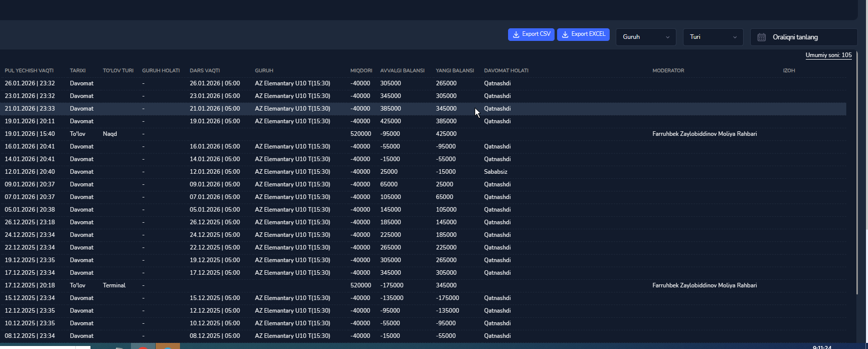Image resolution: width=868 pixels, height=349 pixels.
Task: Click the 520000 amount in the Naqd row
Action: [360, 134]
